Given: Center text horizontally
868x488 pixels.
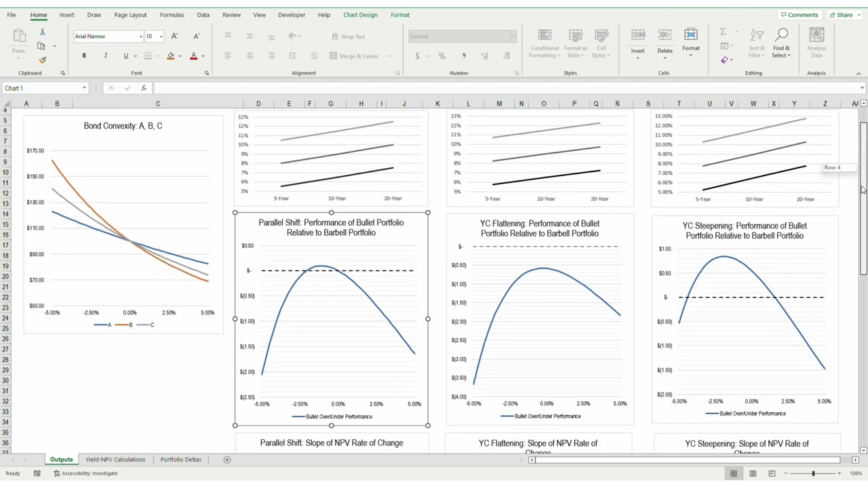Looking at the screenshot, I should tap(250, 56).
